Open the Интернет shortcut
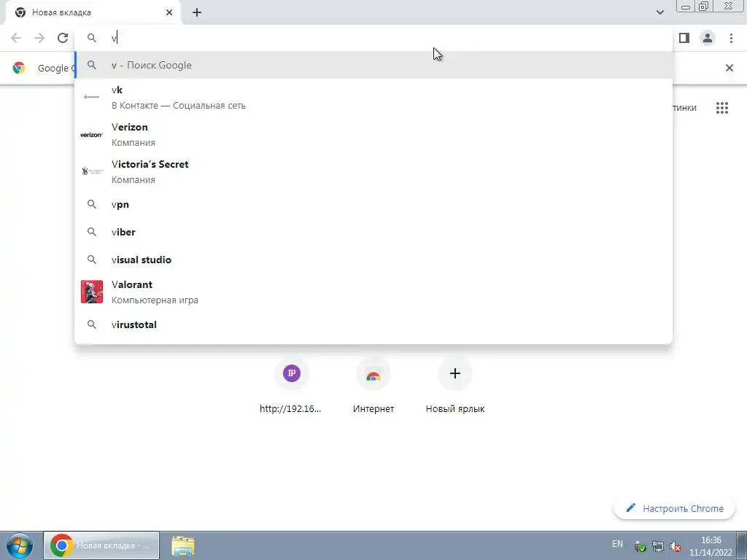The width and height of the screenshot is (747, 560). (373, 386)
